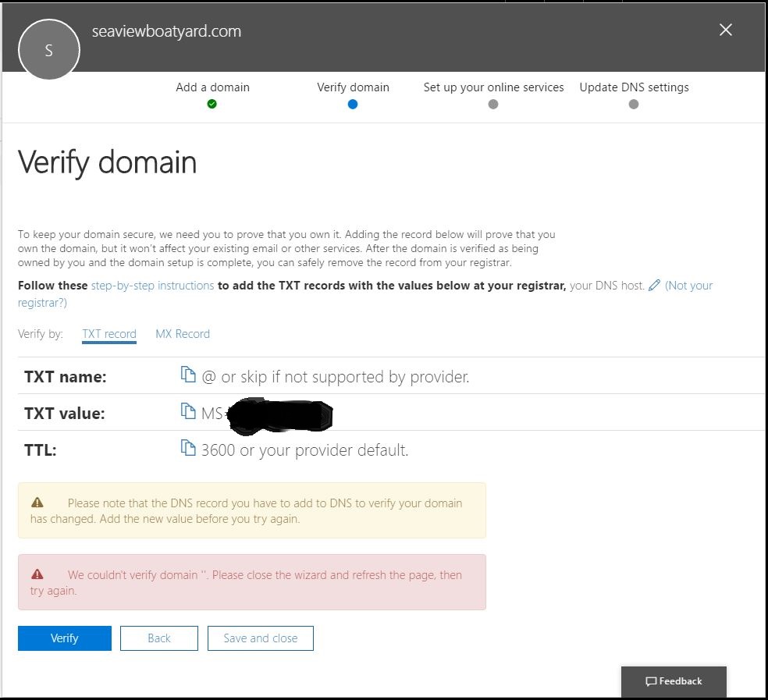
Task: Click the 'TXT name:' label
Action: (x=65, y=377)
